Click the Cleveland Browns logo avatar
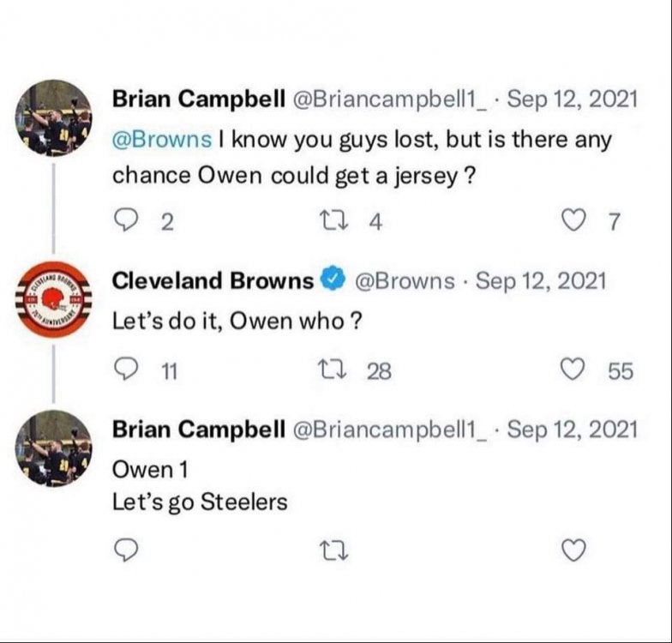The image size is (672, 643). click(x=54, y=299)
